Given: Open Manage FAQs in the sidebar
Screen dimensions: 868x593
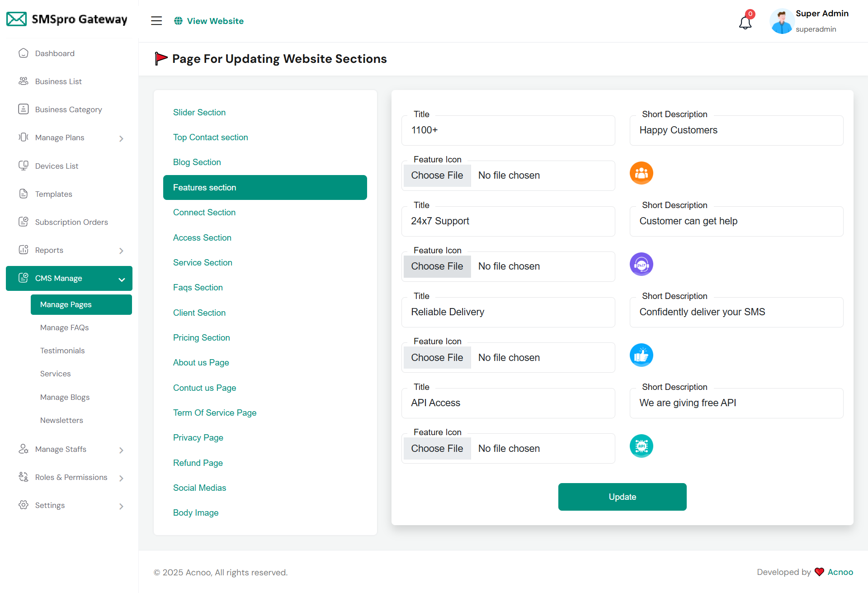Looking at the screenshot, I should click(64, 327).
